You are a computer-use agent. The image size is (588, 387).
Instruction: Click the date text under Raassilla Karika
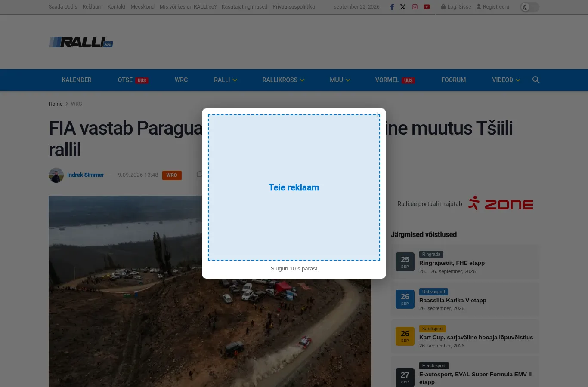click(x=442, y=308)
